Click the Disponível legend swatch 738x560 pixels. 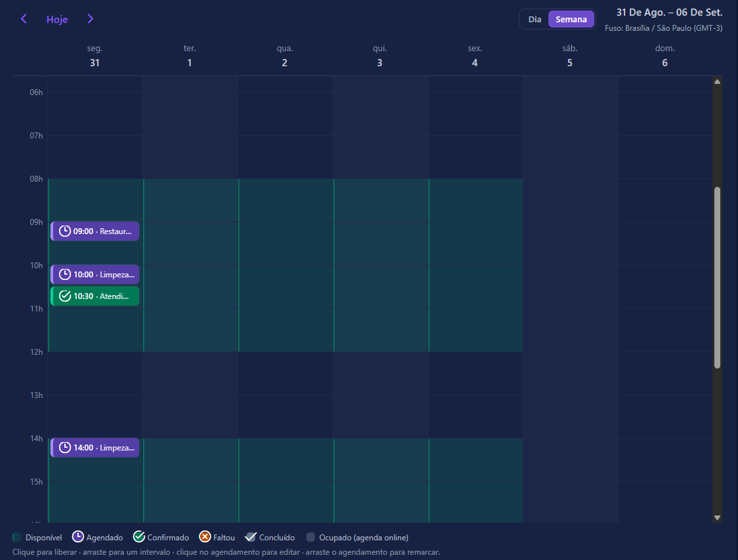coord(17,537)
